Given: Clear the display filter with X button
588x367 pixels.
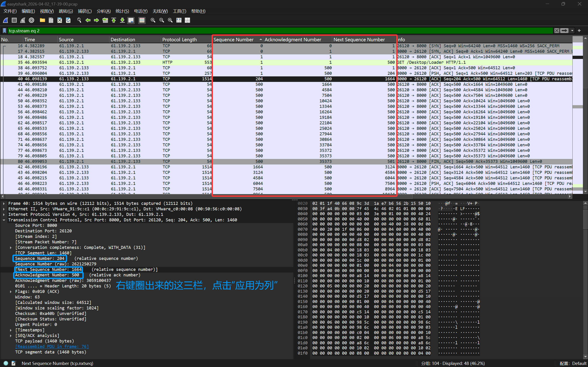Looking at the screenshot, I should [x=557, y=31].
